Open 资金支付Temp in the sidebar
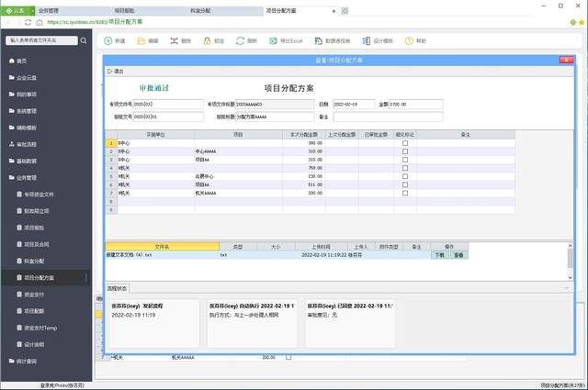The image size is (588, 390). click(40, 328)
